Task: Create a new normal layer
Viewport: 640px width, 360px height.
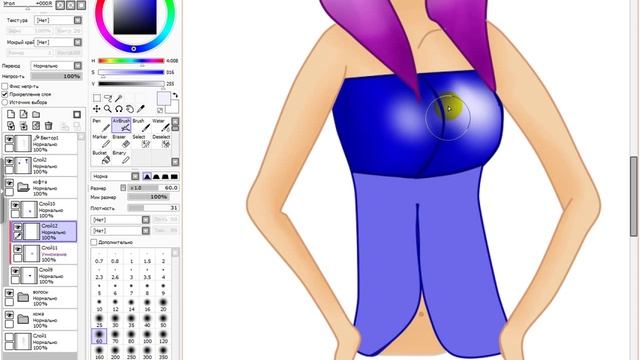Action: [11, 114]
